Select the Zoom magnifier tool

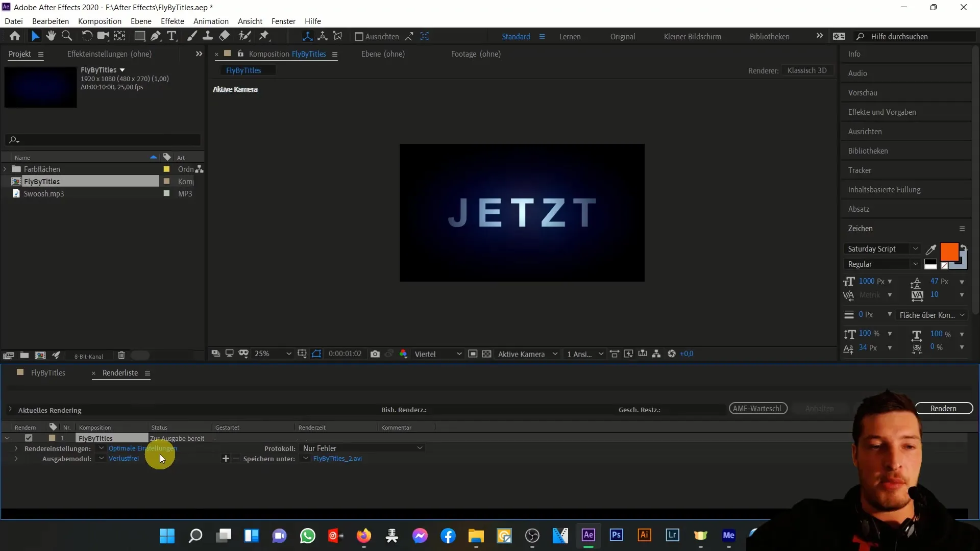[x=66, y=36]
